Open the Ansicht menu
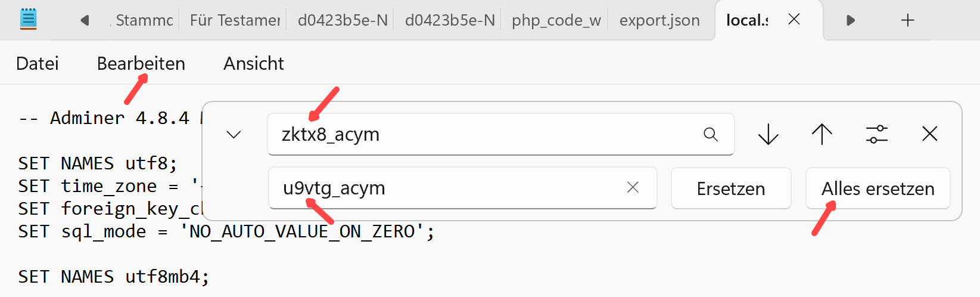Image resolution: width=980 pixels, height=297 pixels. pos(254,63)
